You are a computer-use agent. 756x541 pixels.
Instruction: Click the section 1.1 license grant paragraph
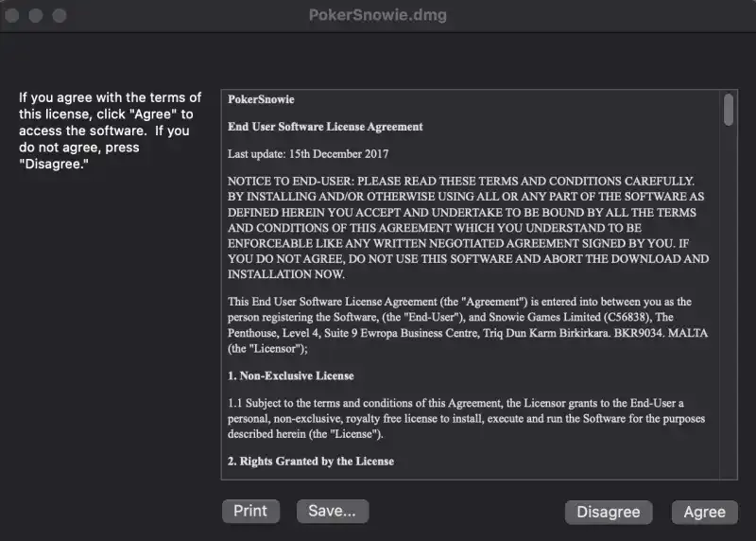467,418
